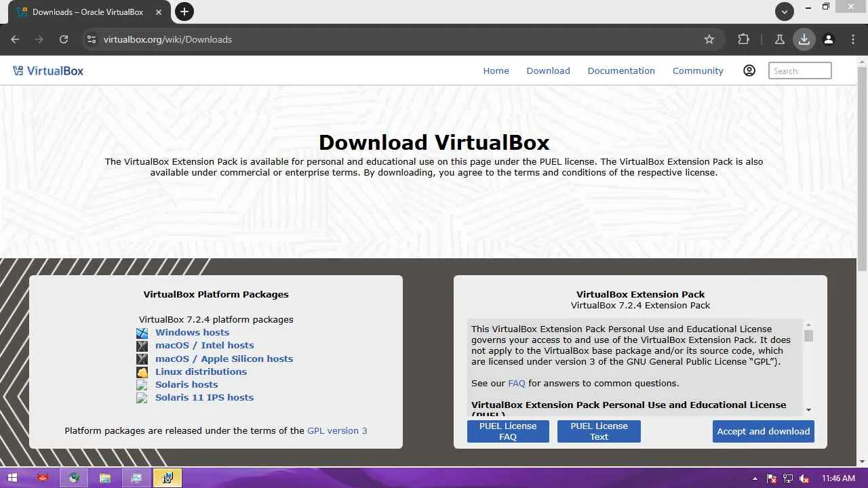Open the Download menu item
The width and height of the screenshot is (868, 488).
[548, 70]
